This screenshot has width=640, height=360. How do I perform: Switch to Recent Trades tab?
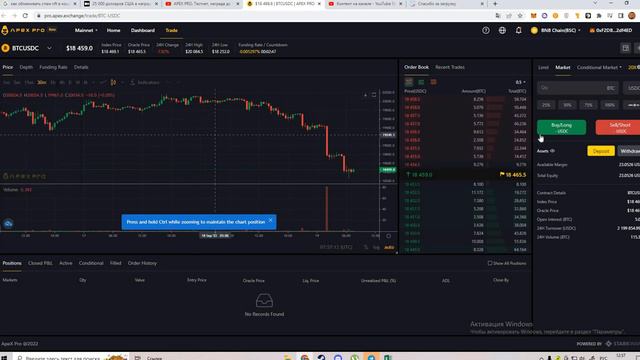(450, 67)
